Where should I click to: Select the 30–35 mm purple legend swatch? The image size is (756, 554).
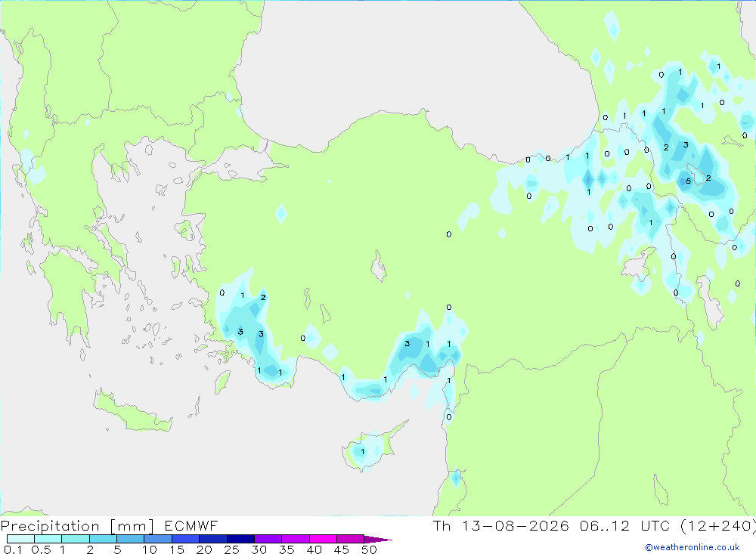(268, 539)
